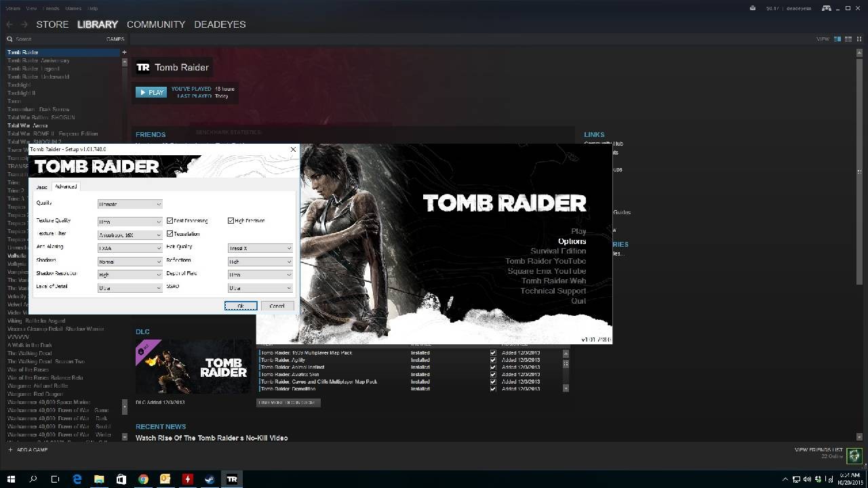The height and width of the screenshot is (488, 868).
Task: Open the Texture Quality dropdown
Action: [130, 222]
